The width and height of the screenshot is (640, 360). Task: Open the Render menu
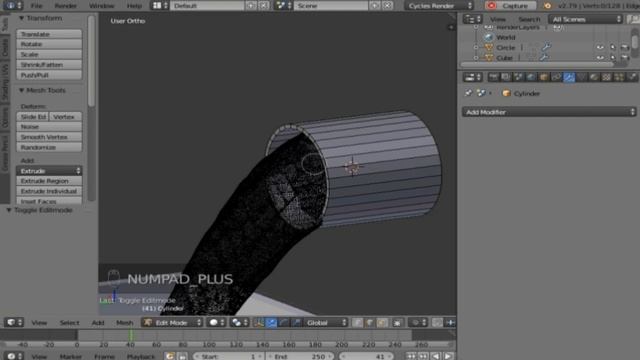(x=65, y=6)
